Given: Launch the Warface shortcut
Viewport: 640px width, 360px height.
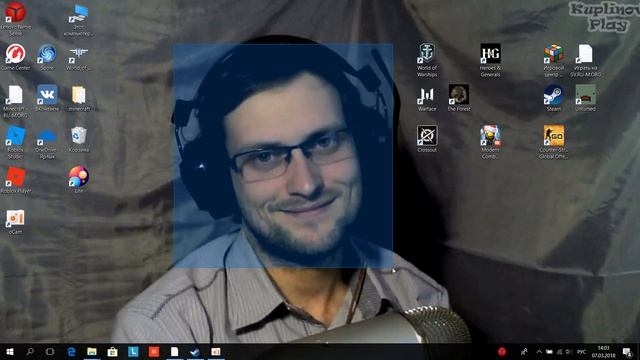Looking at the screenshot, I should tap(427, 98).
